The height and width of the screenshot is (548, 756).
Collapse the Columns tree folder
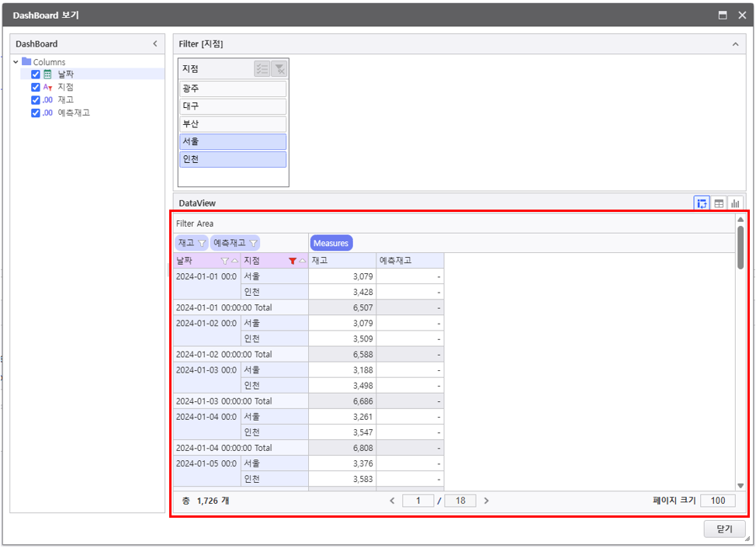tap(16, 62)
